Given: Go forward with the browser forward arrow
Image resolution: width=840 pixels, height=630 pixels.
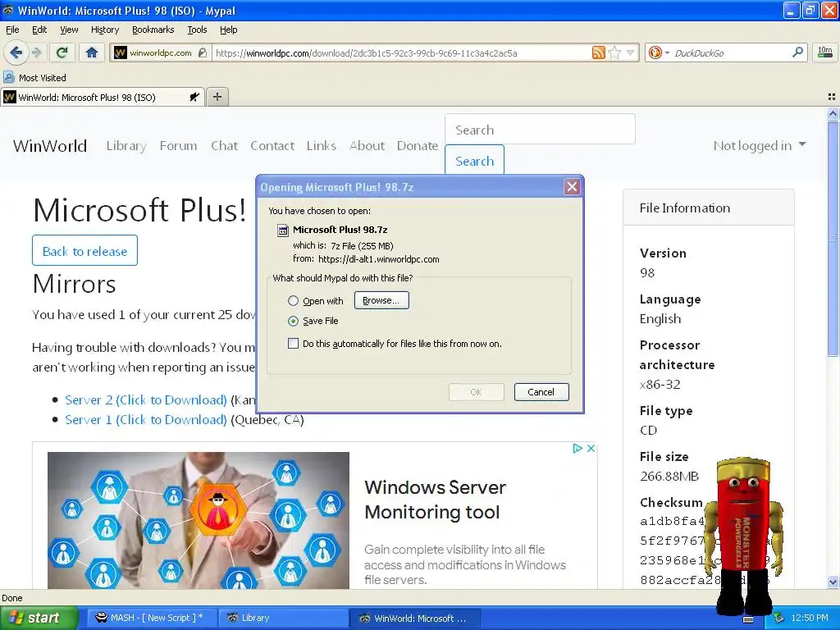Looking at the screenshot, I should pyautogui.click(x=36, y=52).
